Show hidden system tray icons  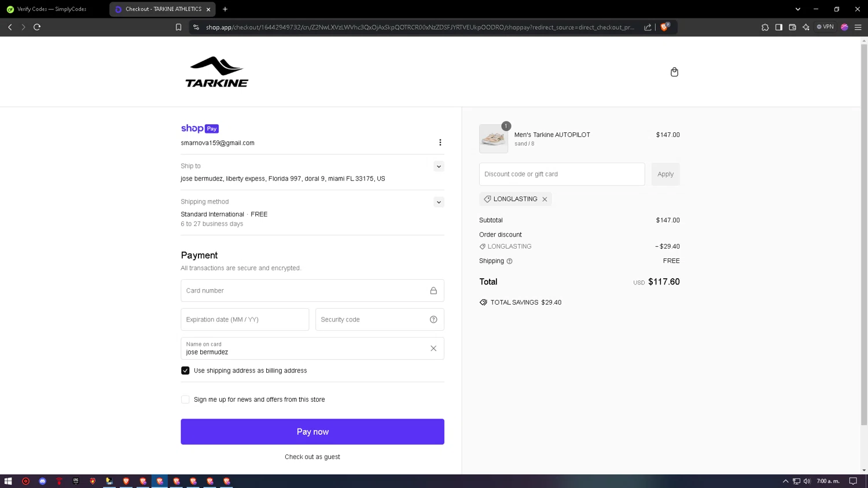click(x=785, y=481)
